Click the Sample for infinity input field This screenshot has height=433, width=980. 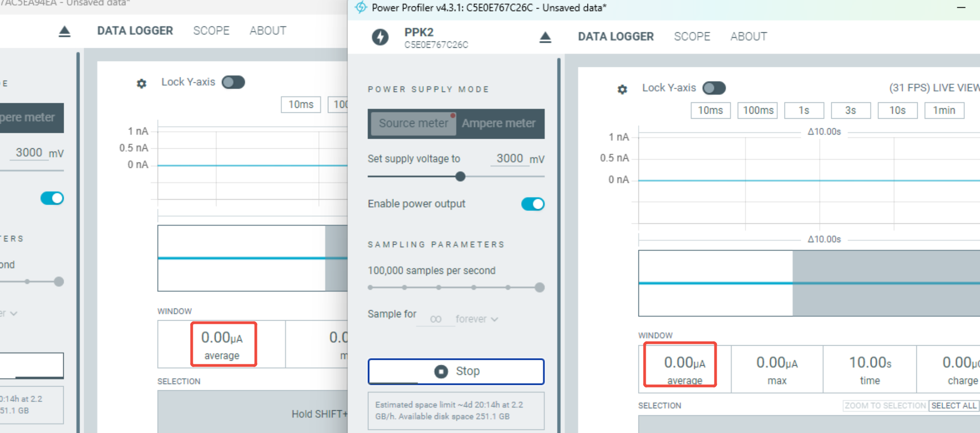point(435,319)
